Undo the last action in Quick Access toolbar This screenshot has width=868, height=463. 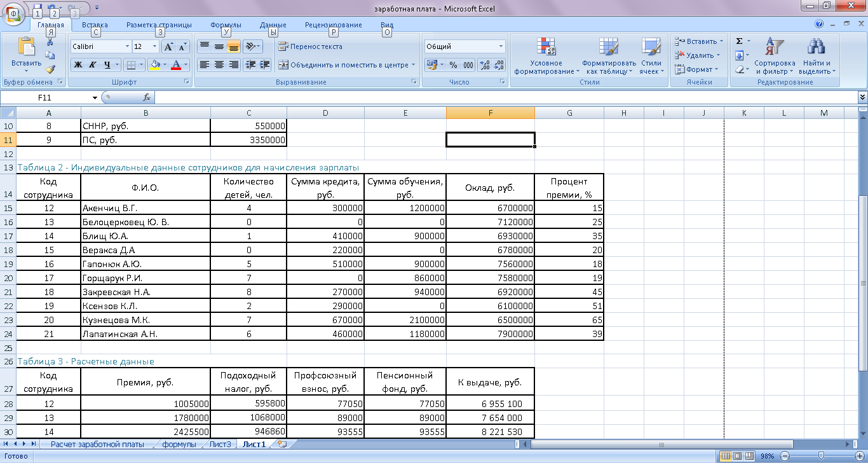(x=52, y=8)
